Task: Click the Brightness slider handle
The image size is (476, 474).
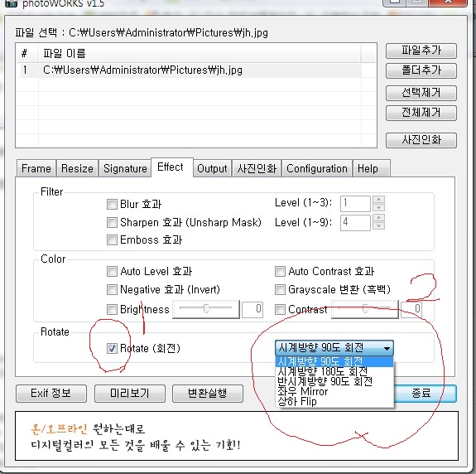Action: (206, 309)
